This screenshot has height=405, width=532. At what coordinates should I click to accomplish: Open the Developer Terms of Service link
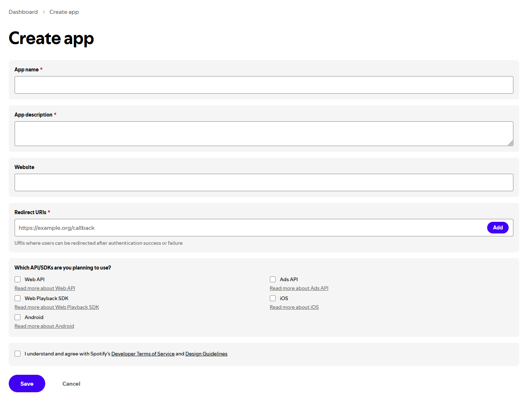pos(143,353)
